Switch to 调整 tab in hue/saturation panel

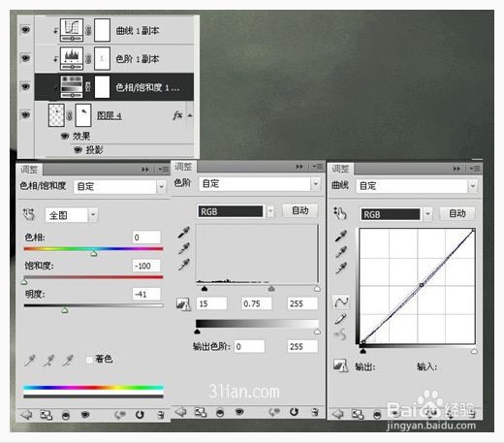click(29, 170)
